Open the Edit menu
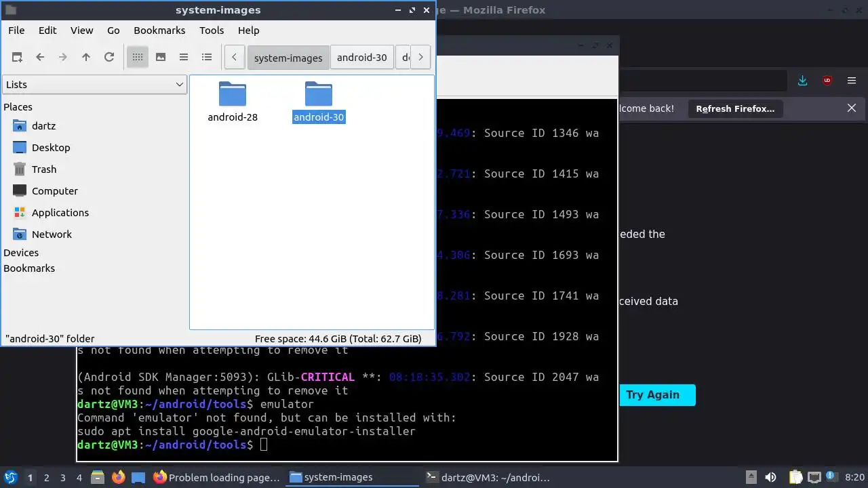This screenshot has width=868, height=488. pyautogui.click(x=47, y=30)
